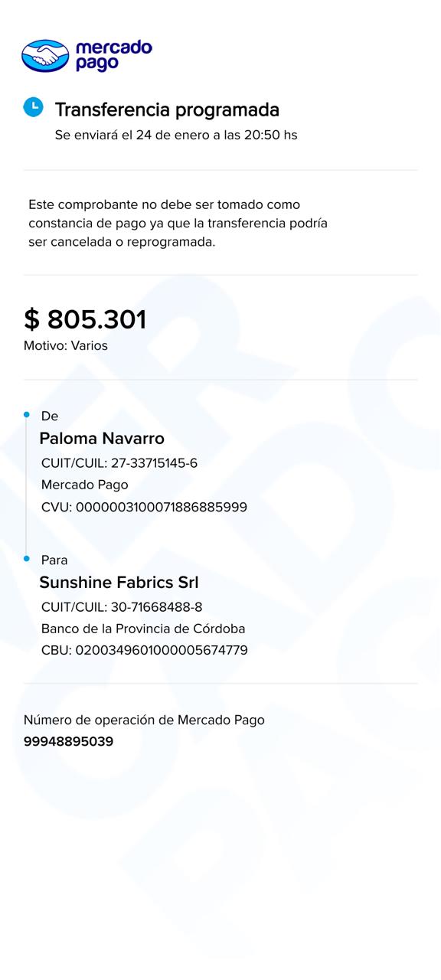Click the 'mercado pago' logo text
The height and width of the screenshot is (980, 441).
click(113, 55)
